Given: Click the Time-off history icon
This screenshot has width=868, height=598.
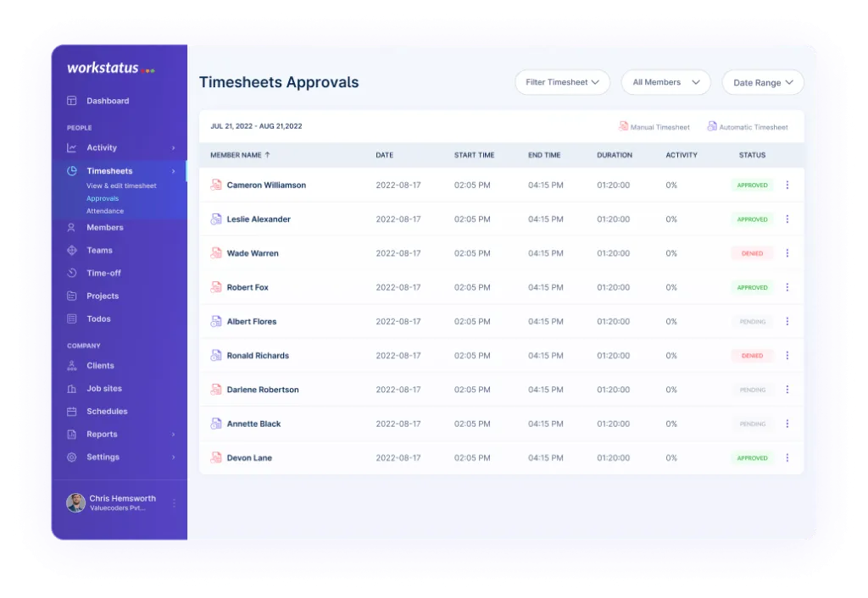Looking at the screenshot, I should pyautogui.click(x=71, y=273).
